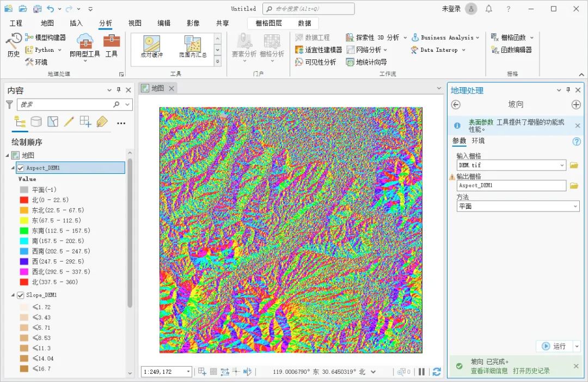588x382 pixels.
Task: Add tool to favorites plus icon
Action: tap(577, 105)
